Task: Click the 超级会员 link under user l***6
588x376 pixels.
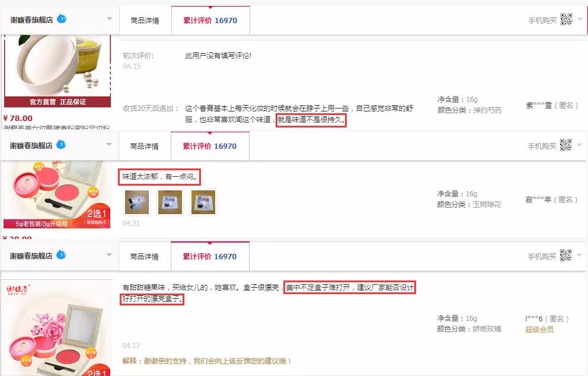Action: pos(539,330)
